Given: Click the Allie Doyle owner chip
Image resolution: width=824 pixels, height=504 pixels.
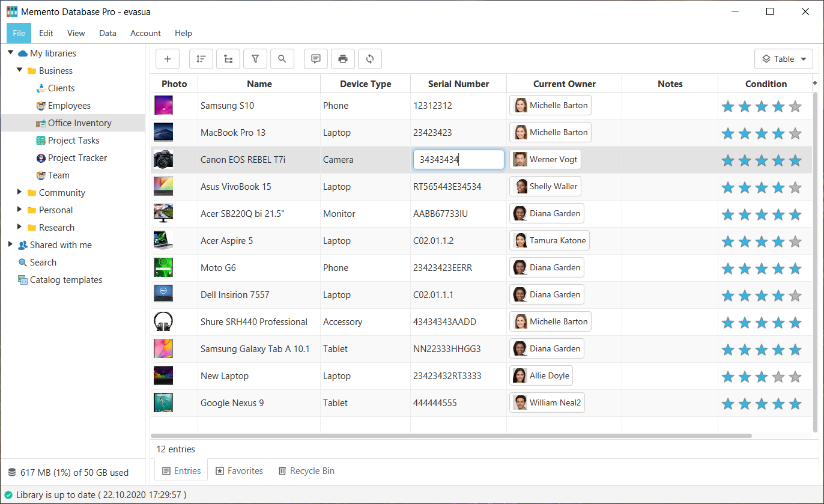Looking at the screenshot, I should (541, 375).
